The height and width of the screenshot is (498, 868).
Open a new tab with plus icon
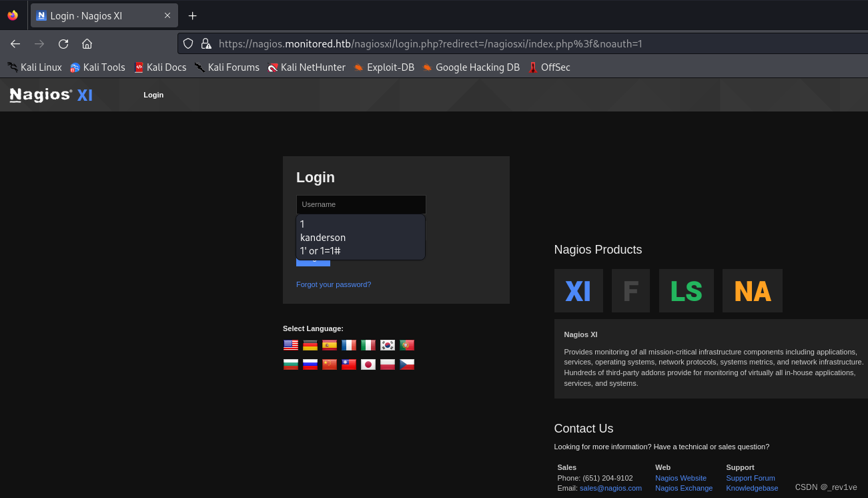pyautogui.click(x=192, y=15)
